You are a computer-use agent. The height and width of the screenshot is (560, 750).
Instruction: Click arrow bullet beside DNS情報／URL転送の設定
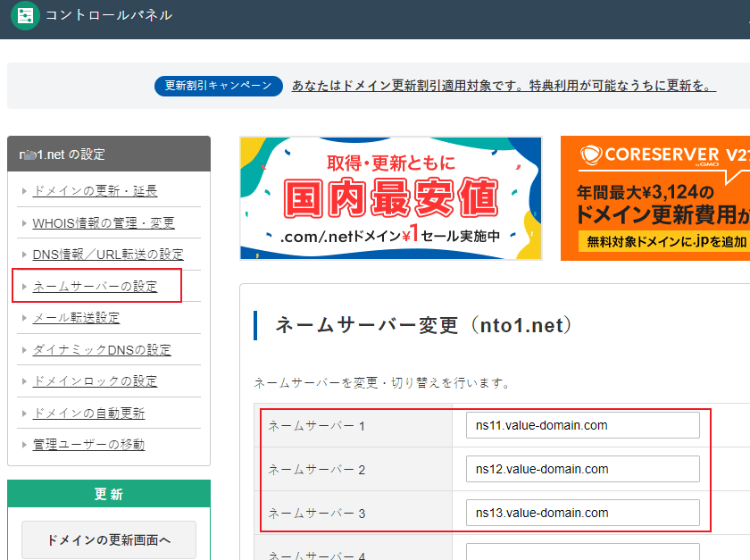pos(24,255)
